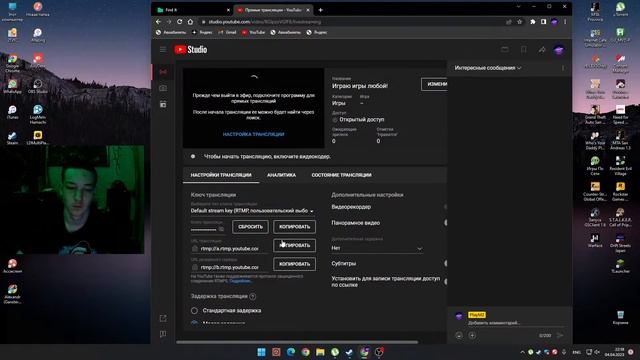Bookmark this page with the star icon

click(520, 22)
